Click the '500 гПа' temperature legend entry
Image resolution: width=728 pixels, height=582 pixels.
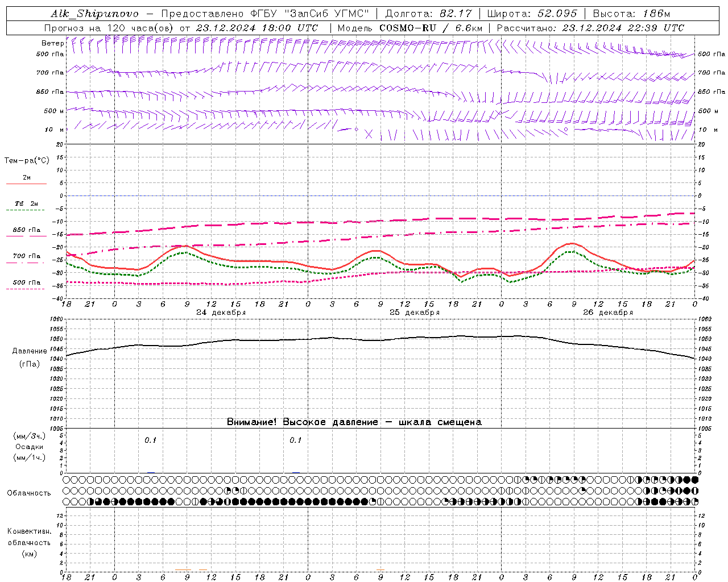pyautogui.click(x=27, y=282)
